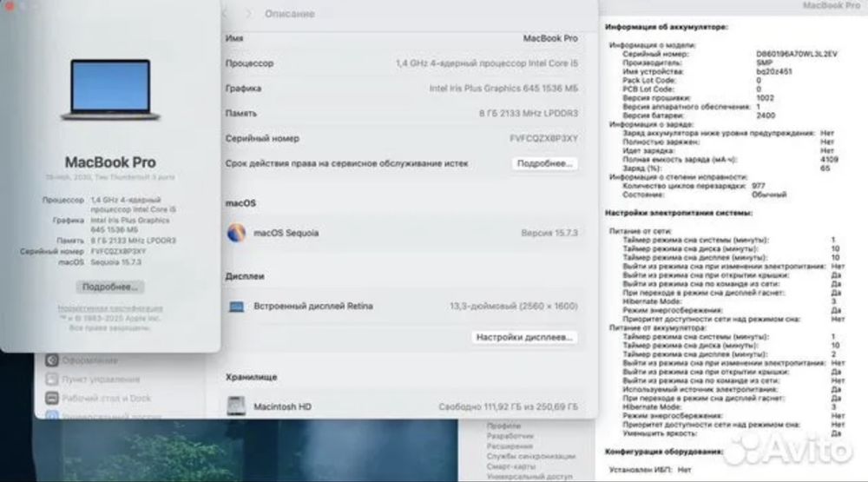The image size is (868, 482).
Task: Select Рабочий стол и Dock in sidebar
Action: [x=106, y=398]
